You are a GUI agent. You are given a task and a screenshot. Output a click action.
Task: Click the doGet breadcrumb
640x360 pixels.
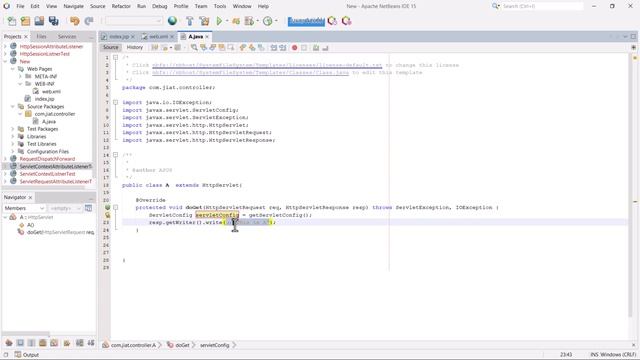[x=179, y=345]
